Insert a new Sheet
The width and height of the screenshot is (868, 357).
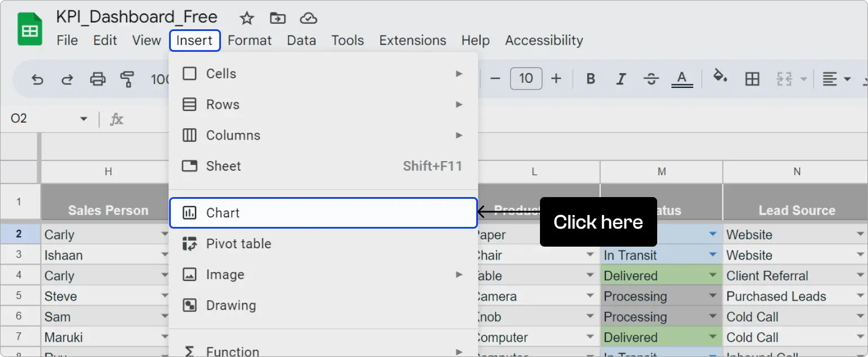pos(224,166)
